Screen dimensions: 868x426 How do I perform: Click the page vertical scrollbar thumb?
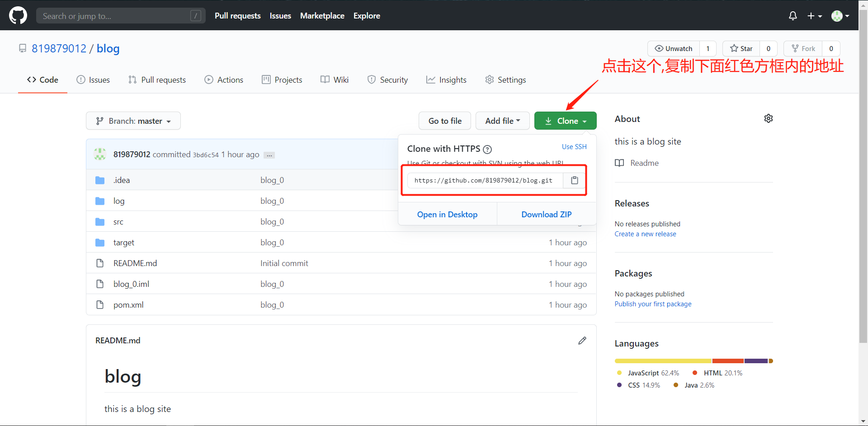(x=863, y=176)
